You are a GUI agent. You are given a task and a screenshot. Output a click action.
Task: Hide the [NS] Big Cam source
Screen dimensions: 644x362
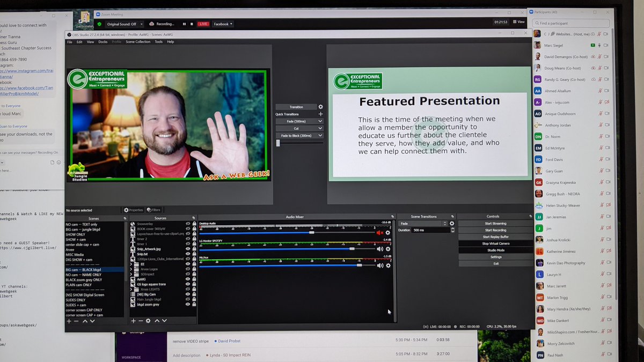tap(188, 294)
